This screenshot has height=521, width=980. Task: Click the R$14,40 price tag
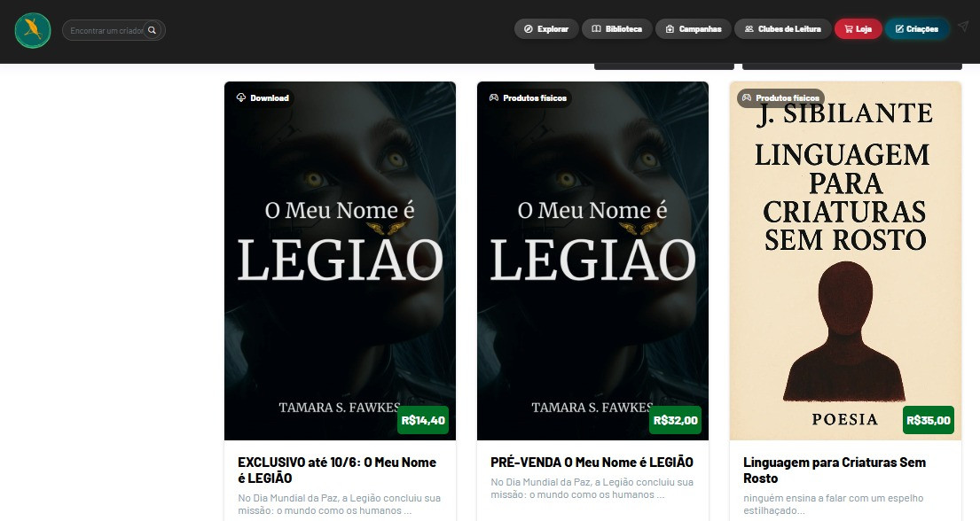pos(423,420)
